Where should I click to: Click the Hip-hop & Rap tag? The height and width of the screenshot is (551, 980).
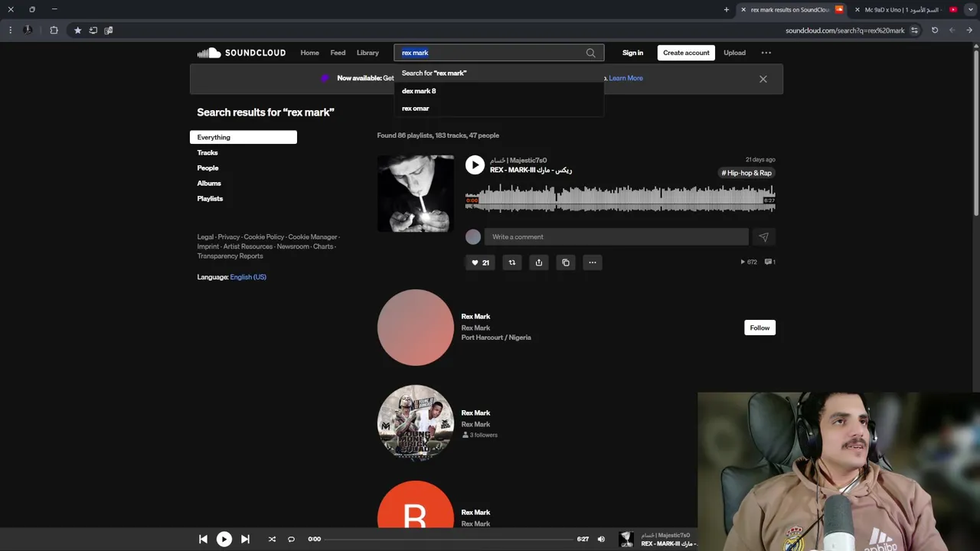click(746, 173)
